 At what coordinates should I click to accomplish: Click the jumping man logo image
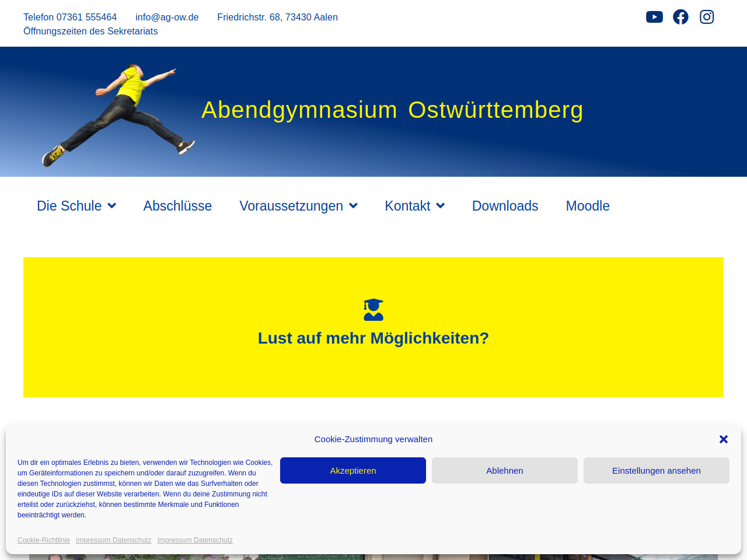[x=118, y=114]
